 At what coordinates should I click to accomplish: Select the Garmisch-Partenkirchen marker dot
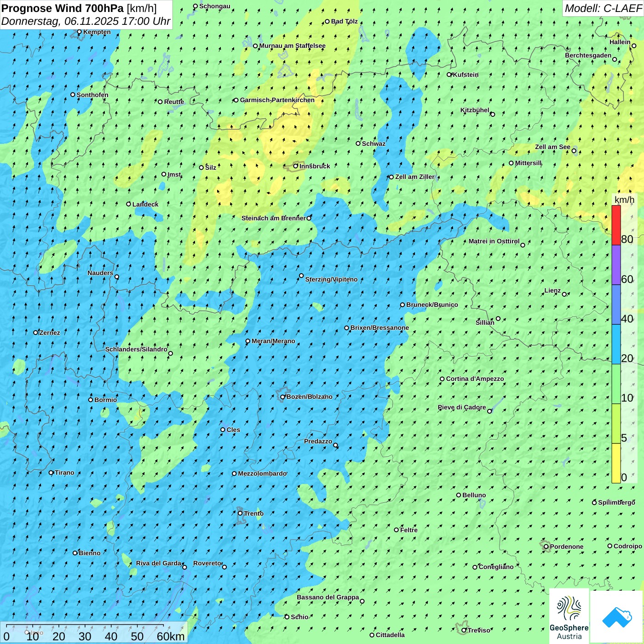[236, 100]
